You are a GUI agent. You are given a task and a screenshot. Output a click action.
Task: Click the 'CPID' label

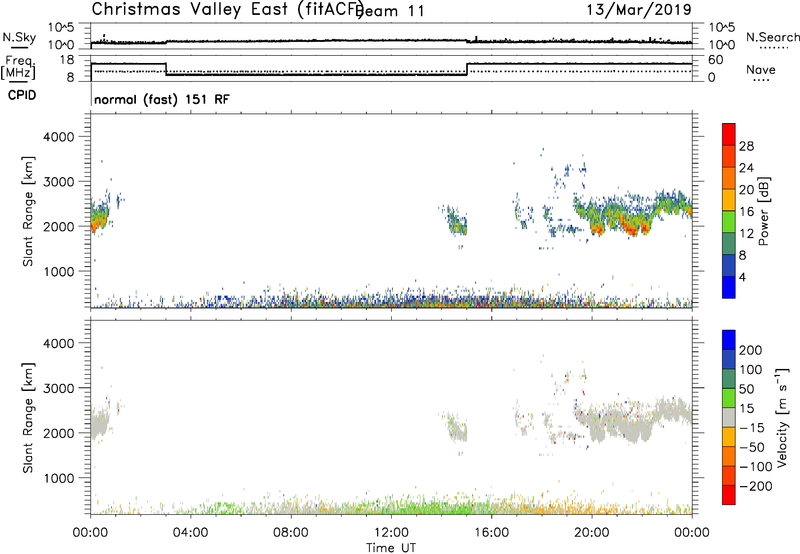tap(21, 95)
